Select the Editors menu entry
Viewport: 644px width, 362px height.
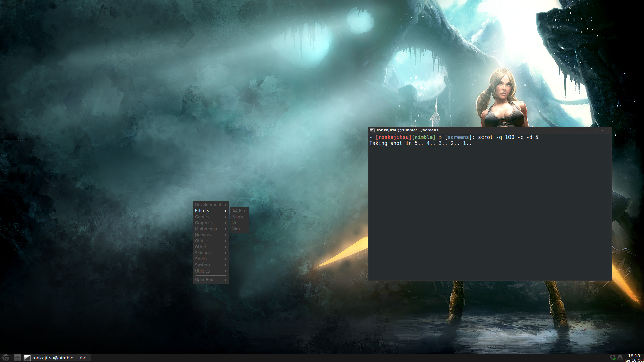(211, 210)
